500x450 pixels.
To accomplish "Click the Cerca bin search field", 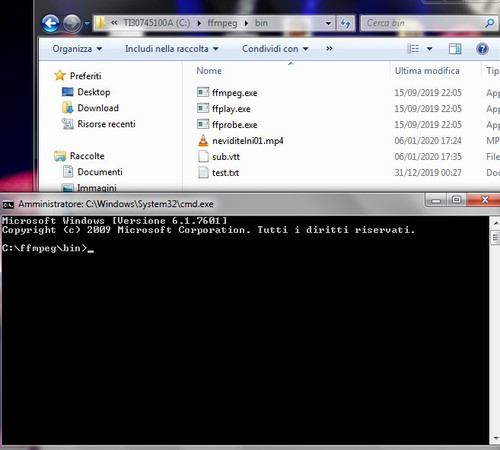I will coord(422,23).
